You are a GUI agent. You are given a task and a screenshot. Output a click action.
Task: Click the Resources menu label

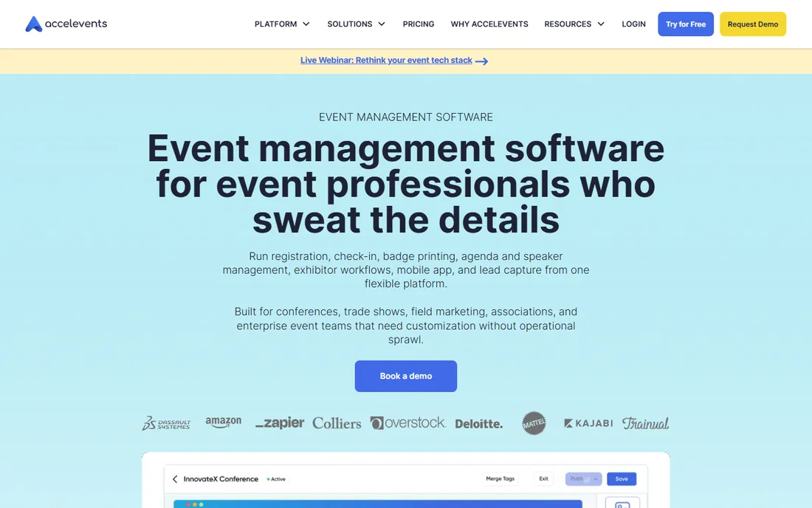[x=568, y=24]
